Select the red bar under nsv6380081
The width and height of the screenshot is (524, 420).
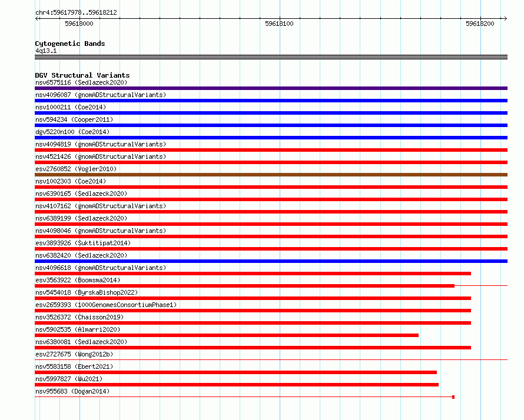coord(253,348)
